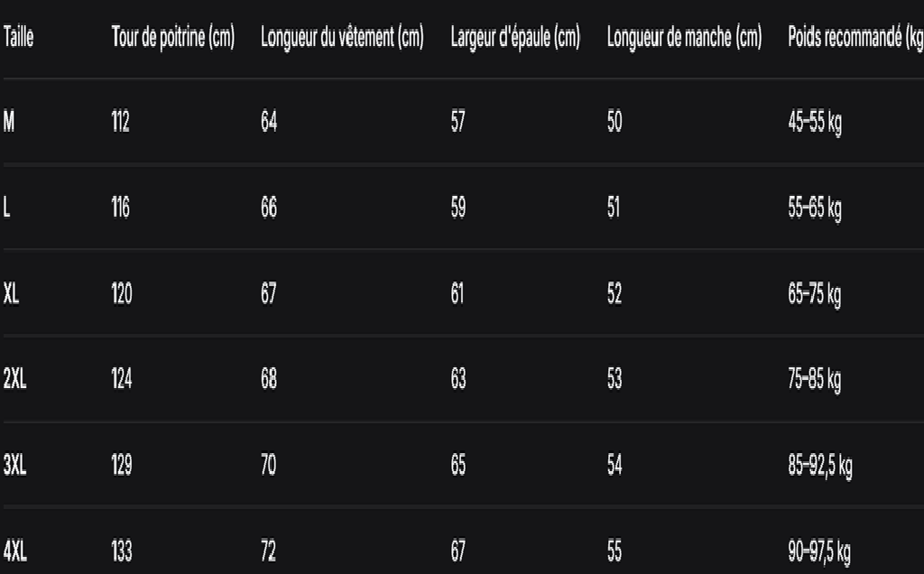Click the Longueur du vêtement header

coord(342,38)
